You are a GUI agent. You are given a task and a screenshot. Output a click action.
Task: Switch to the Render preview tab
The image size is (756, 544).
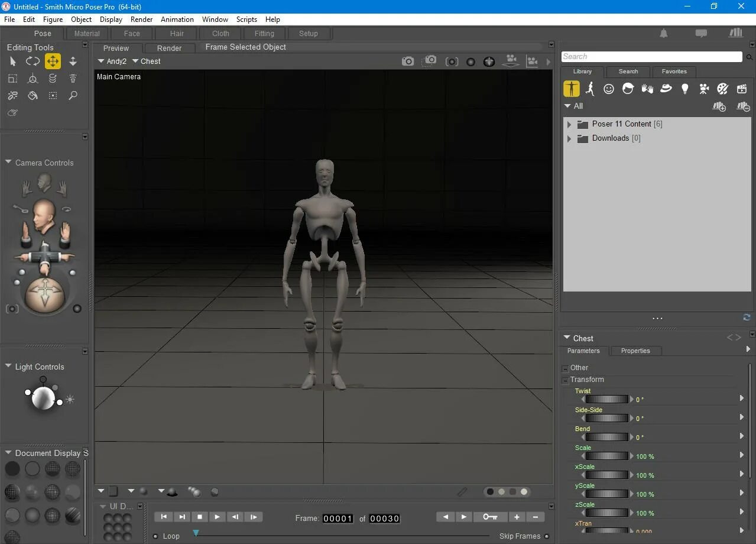169,48
